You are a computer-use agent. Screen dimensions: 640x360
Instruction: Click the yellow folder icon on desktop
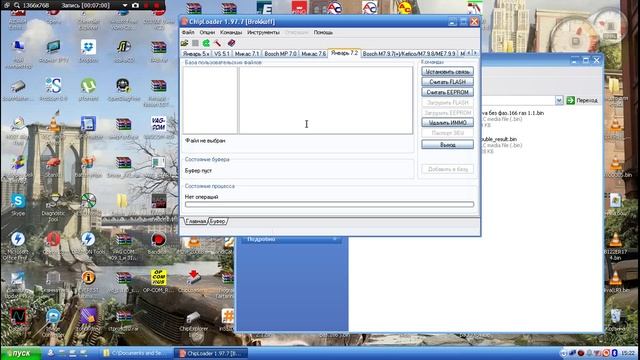pos(122,201)
